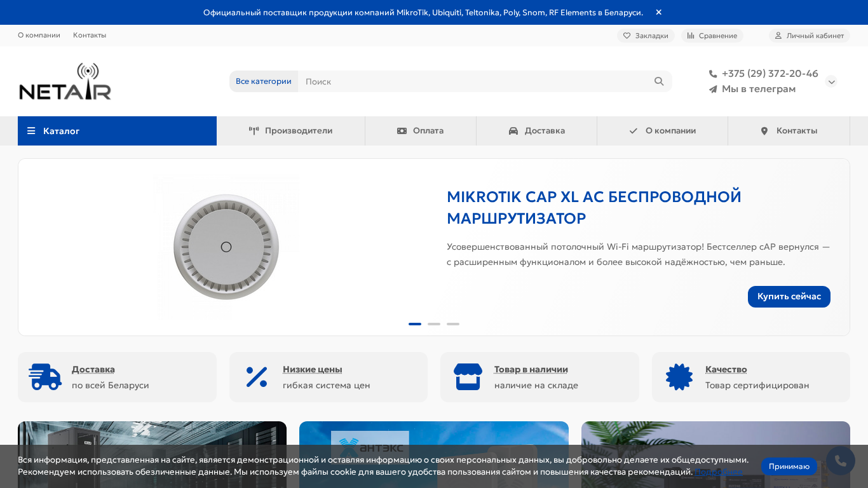Open Закладки bookmarks

[x=646, y=36]
